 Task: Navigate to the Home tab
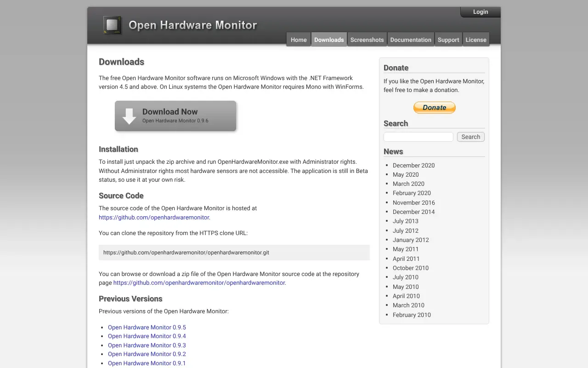[298, 40]
